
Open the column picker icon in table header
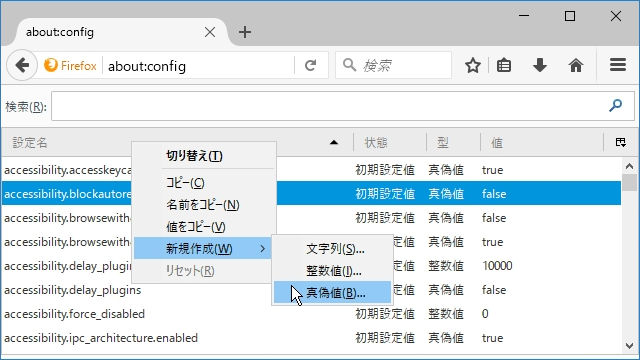coord(620,142)
